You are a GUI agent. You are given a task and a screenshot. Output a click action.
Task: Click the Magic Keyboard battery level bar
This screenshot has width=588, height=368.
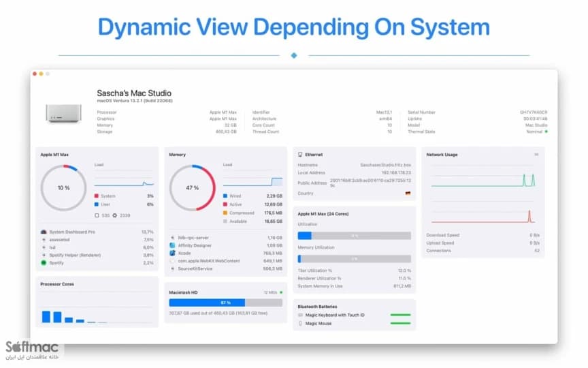(400, 315)
